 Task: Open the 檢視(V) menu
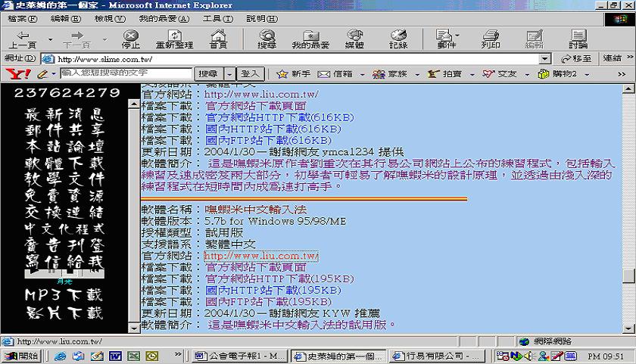point(110,19)
